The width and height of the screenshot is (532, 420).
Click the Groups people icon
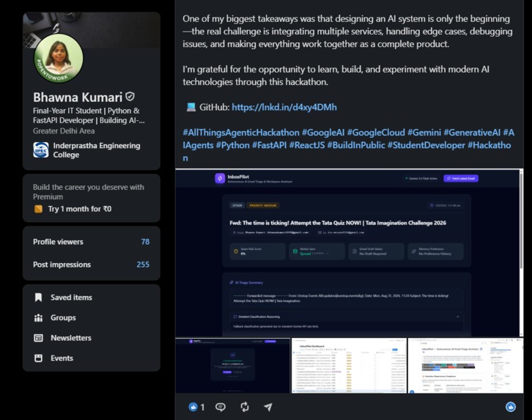coord(38,318)
